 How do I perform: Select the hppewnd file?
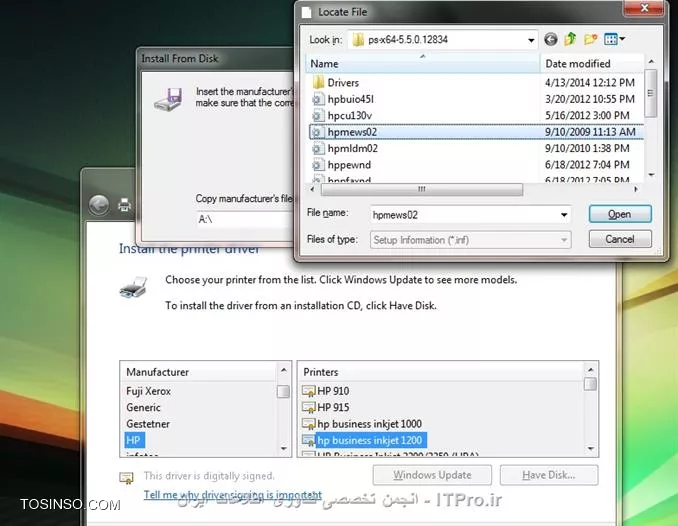coord(476,165)
